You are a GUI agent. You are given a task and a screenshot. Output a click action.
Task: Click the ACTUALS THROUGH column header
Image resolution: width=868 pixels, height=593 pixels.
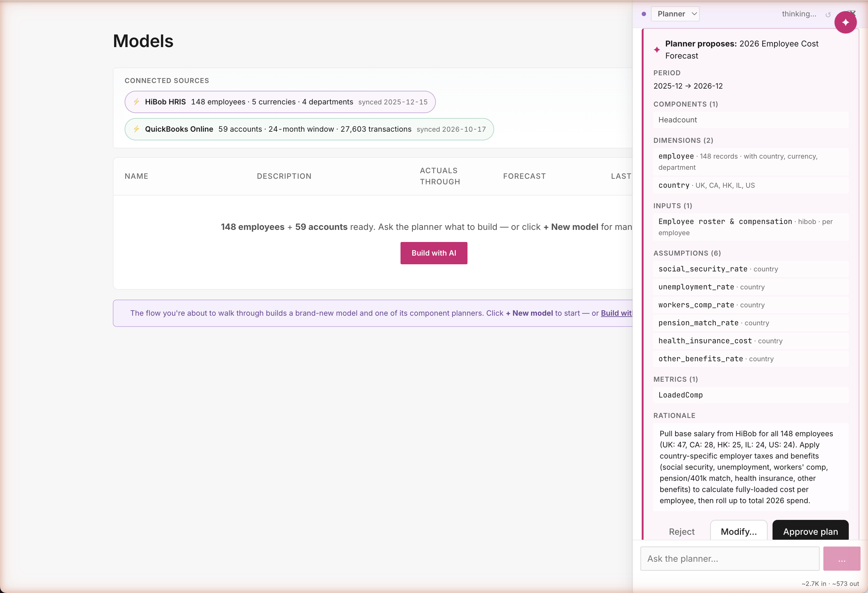(x=440, y=176)
